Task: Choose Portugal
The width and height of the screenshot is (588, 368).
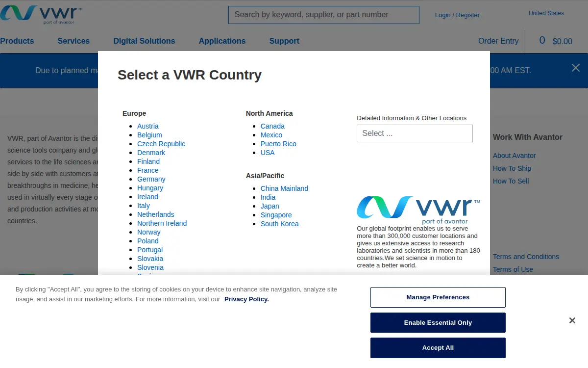Action: coord(150,250)
